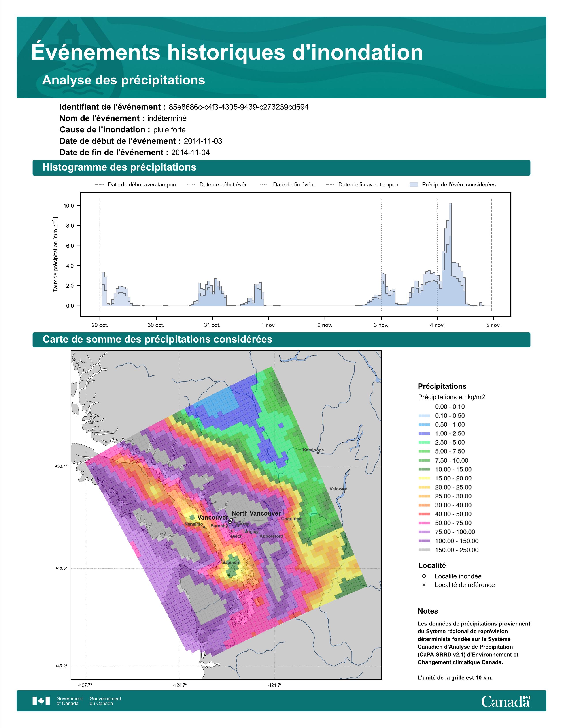
Task: Click the '+50.4°' latitude label
Action: pyautogui.click(x=61, y=467)
